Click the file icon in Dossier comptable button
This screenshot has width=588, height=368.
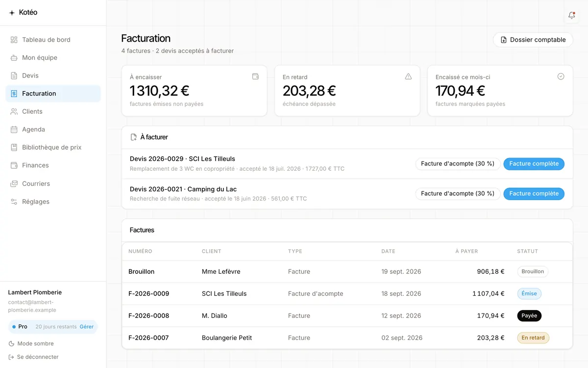point(503,40)
